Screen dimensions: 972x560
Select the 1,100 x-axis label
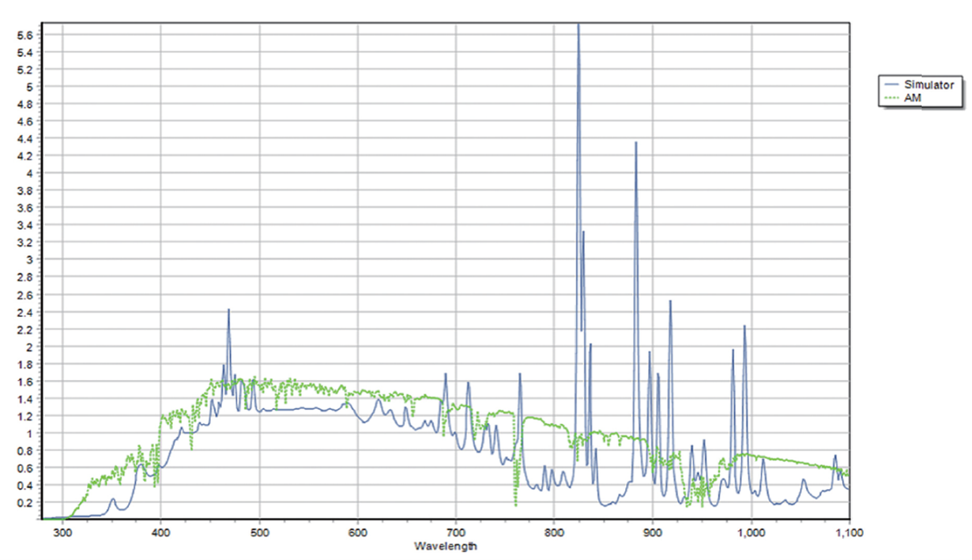[x=850, y=533]
